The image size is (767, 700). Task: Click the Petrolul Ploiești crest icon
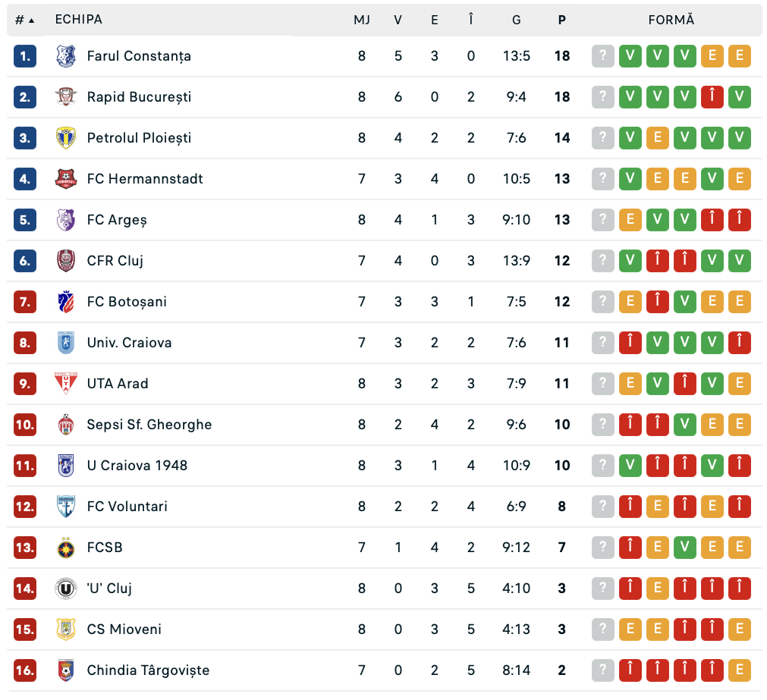click(66, 138)
